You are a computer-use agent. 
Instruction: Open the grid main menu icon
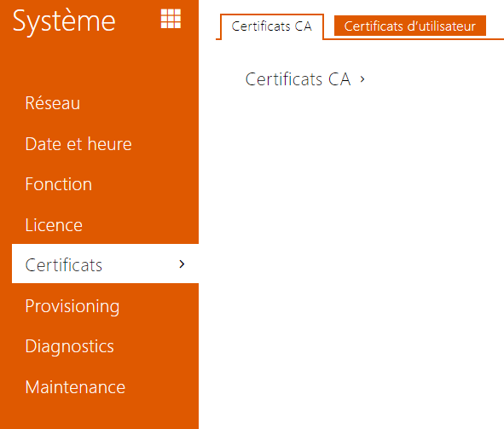pyautogui.click(x=171, y=19)
